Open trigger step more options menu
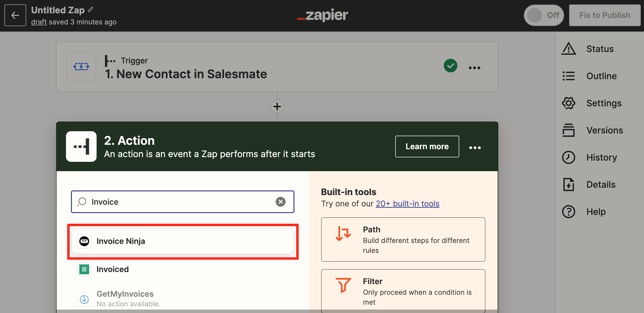Viewport: 644px width, 313px height. click(x=474, y=68)
